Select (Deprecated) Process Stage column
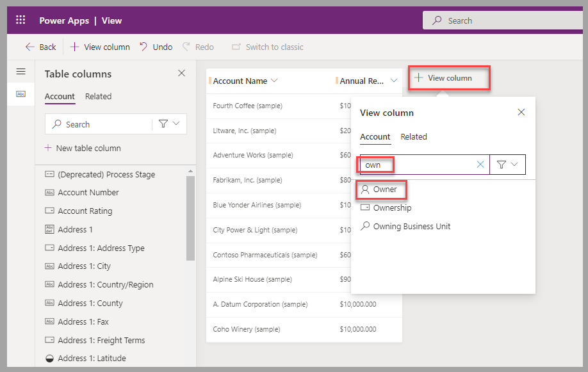 100,174
